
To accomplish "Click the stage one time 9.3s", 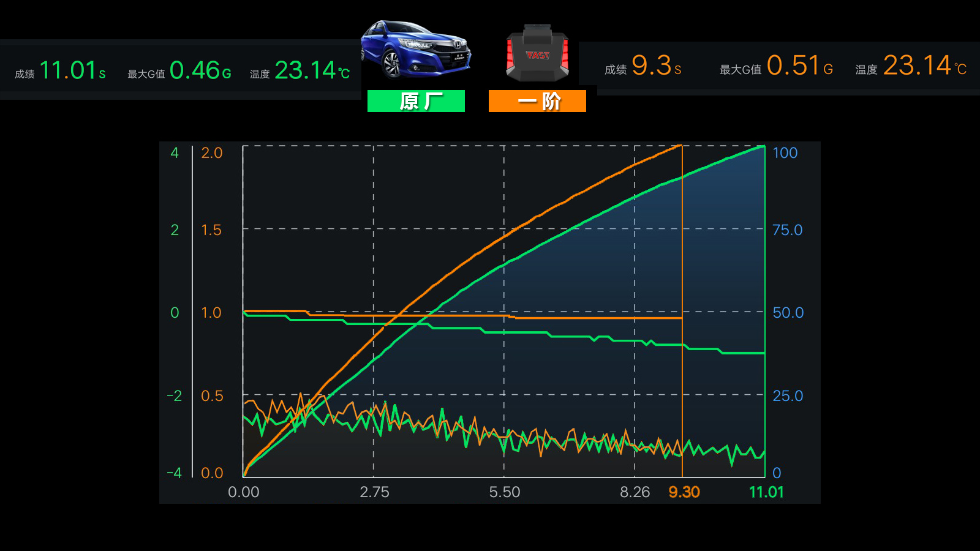I will click(x=657, y=65).
